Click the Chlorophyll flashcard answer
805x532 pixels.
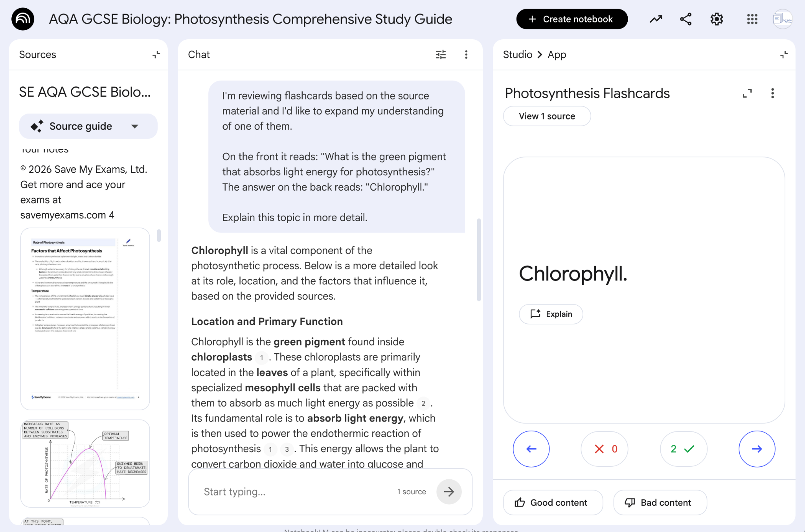click(x=573, y=273)
